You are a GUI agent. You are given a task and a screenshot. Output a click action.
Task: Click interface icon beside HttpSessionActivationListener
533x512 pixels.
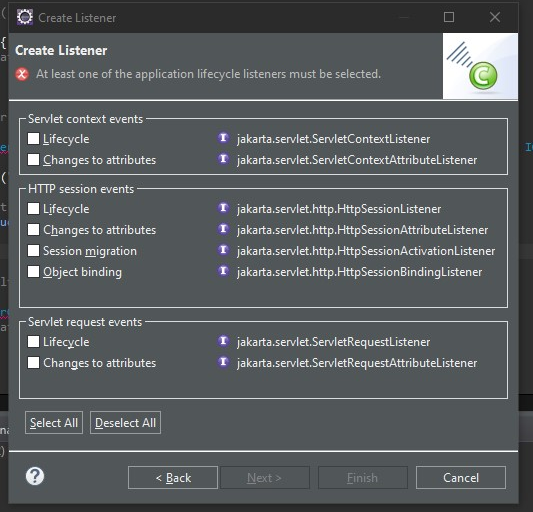[x=223, y=250]
